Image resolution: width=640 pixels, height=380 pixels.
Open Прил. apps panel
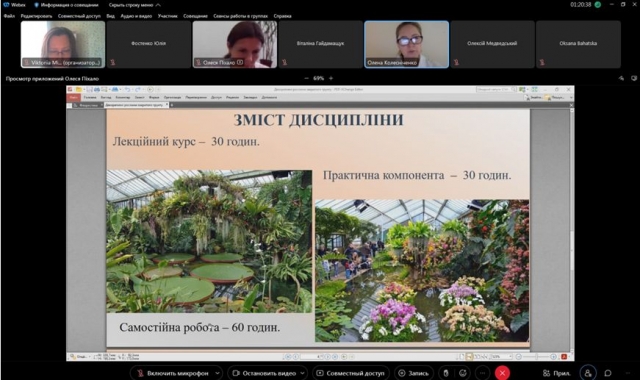pyautogui.click(x=557, y=373)
